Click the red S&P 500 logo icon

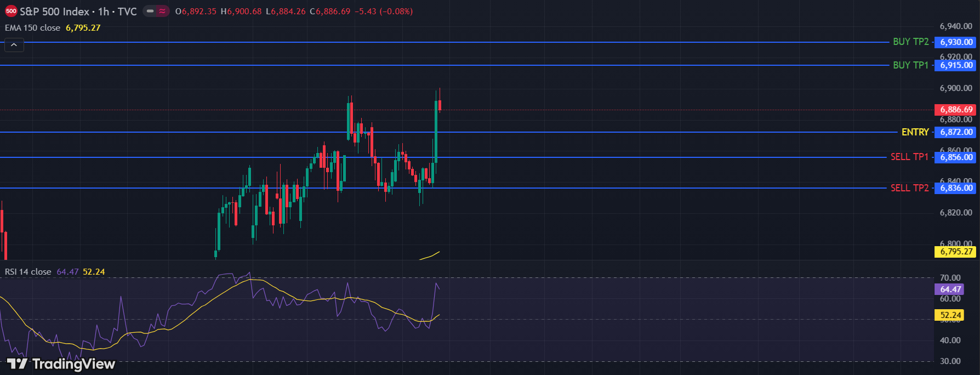10,12
